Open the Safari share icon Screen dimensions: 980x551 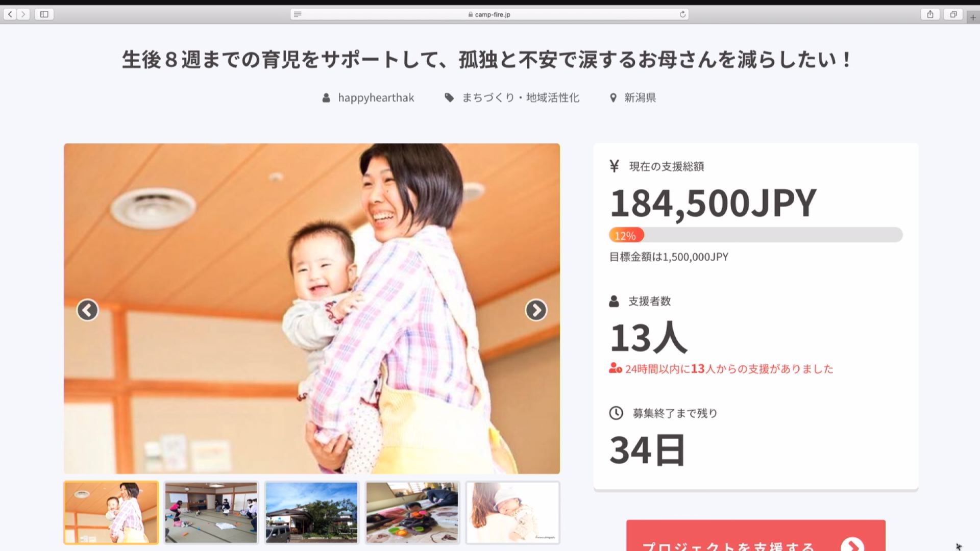click(x=930, y=14)
